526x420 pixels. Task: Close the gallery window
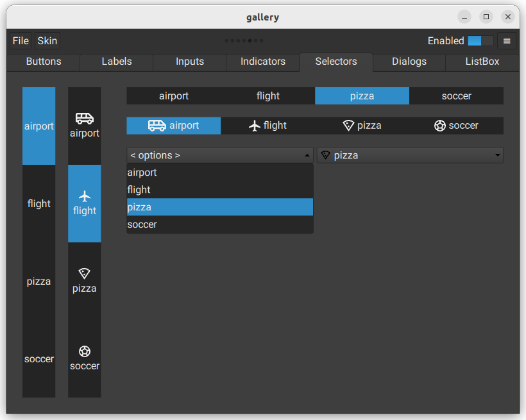coord(508,17)
